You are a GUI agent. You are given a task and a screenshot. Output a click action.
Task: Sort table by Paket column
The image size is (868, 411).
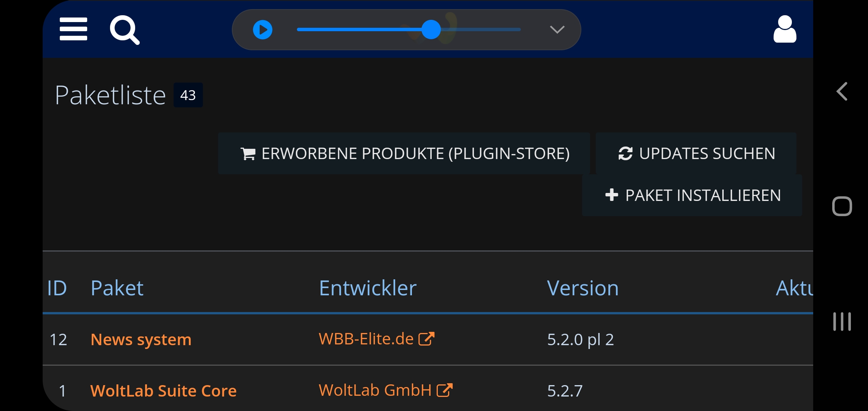117,288
